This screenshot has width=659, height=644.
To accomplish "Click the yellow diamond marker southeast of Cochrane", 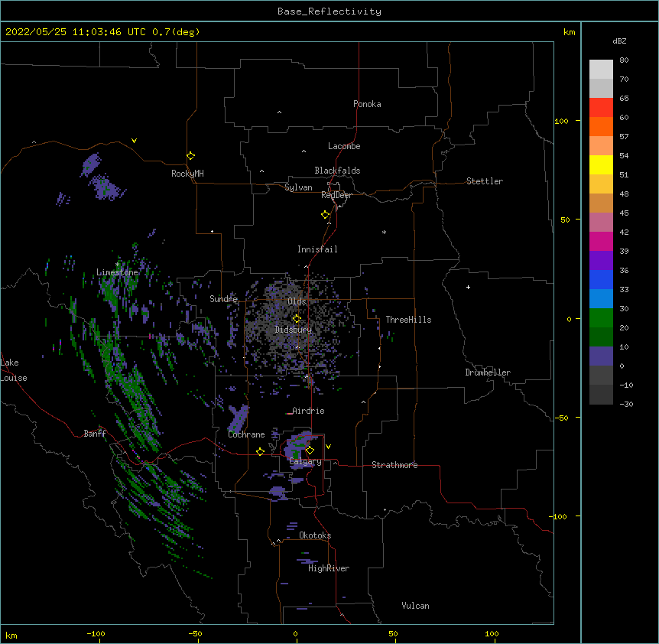I will [x=260, y=451].
